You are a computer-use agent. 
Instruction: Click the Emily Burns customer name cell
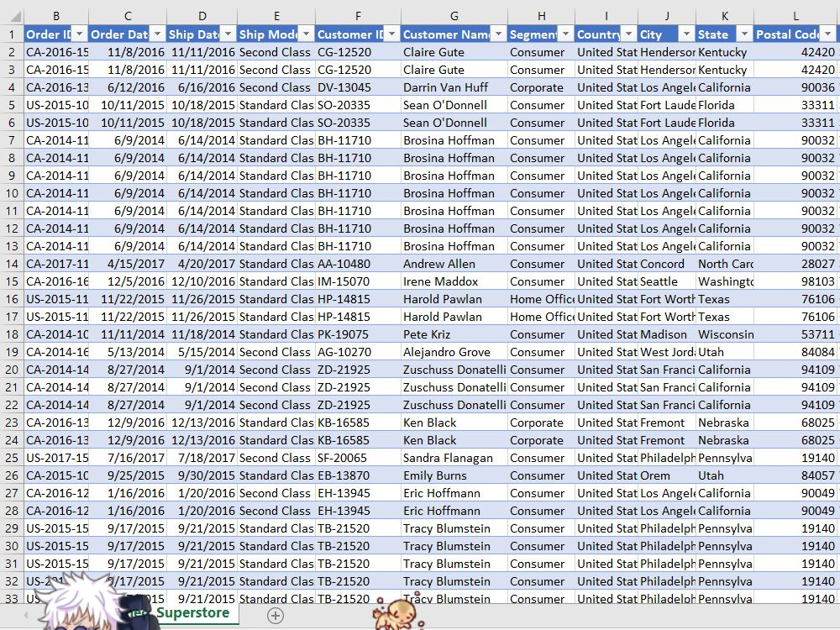[x=454, y=475]
